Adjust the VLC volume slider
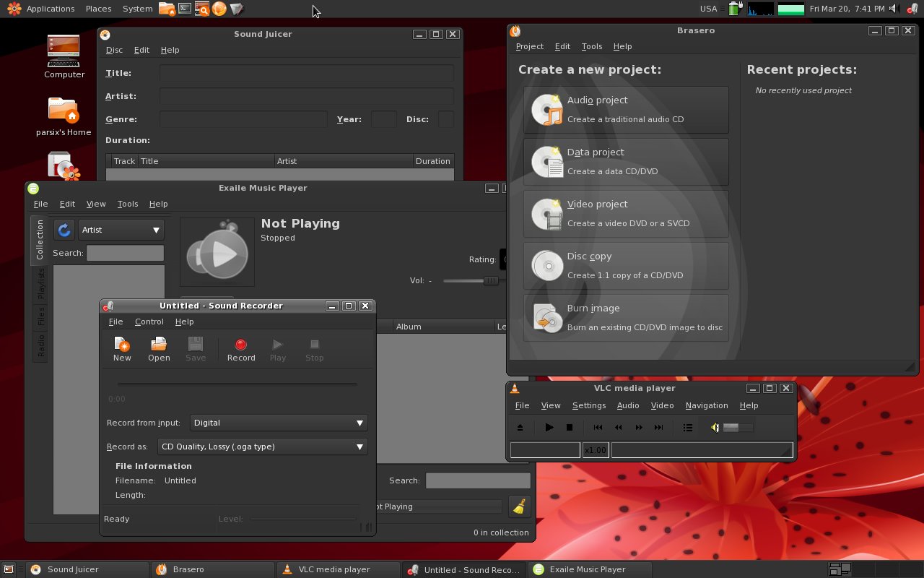 [x=738, y=427]
